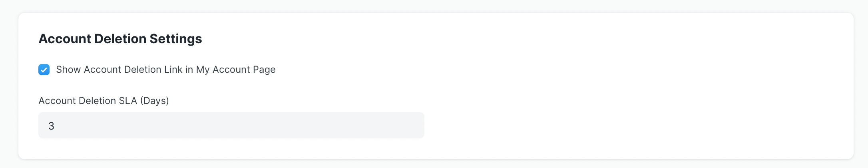Click the 'Account Deletion SLA' field caption
The height and width of the screenshot is (168, 868).
pos(88,101)
